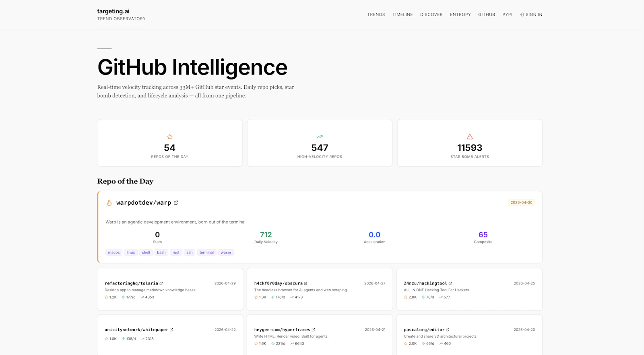Click the 2026-04-21 date on hyperframes card

click(375, 330)
